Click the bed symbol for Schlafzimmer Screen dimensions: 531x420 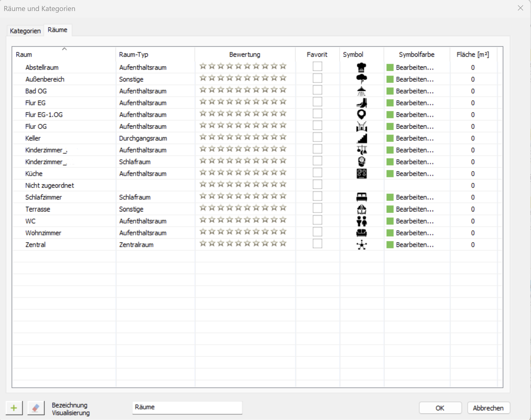362,197
